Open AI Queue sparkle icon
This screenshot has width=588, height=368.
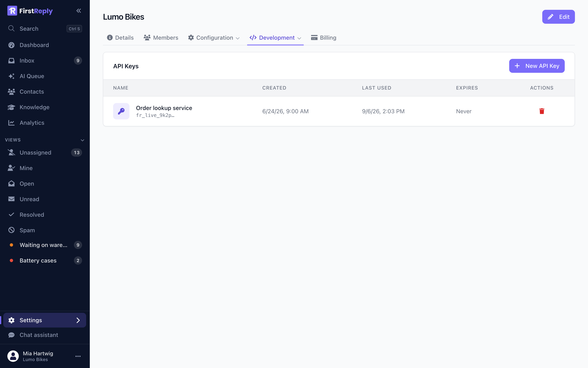click(x=11, y=76)
